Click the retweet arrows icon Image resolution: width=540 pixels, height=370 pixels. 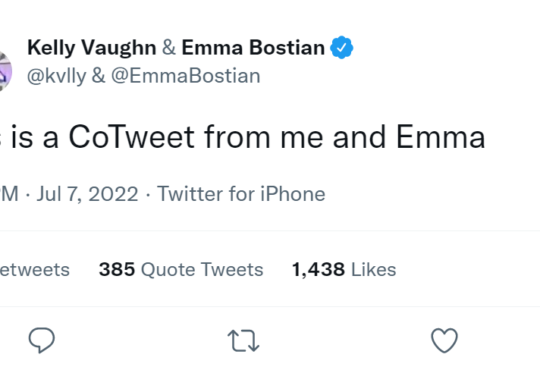tap(243, 341)
